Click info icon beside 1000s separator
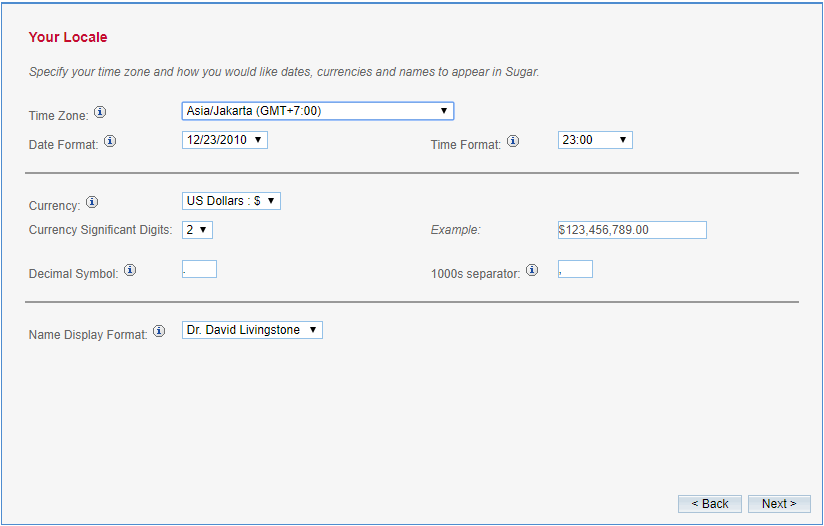 [532, 270]
